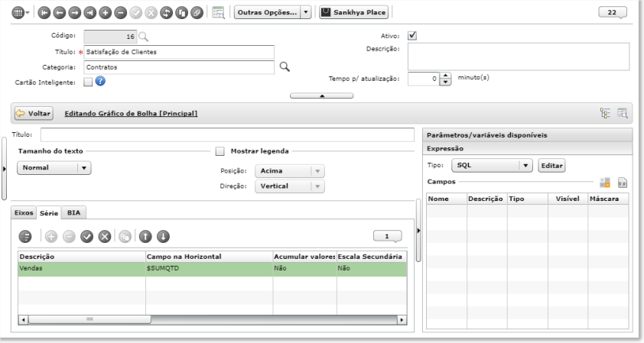Click magnifier next to Código field
Screen dimensions: 644x343
point(143,37)
